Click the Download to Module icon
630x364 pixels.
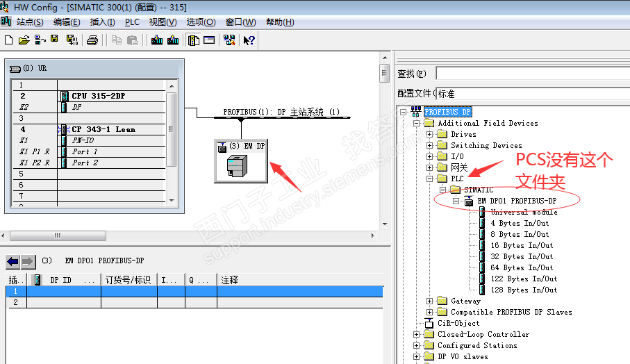[x=157, y=40]
